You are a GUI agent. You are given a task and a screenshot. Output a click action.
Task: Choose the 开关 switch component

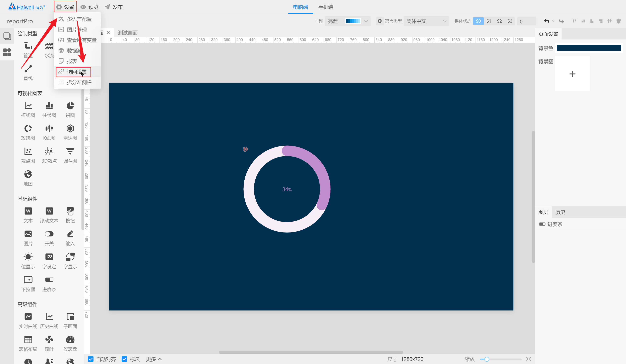[49, 238]
